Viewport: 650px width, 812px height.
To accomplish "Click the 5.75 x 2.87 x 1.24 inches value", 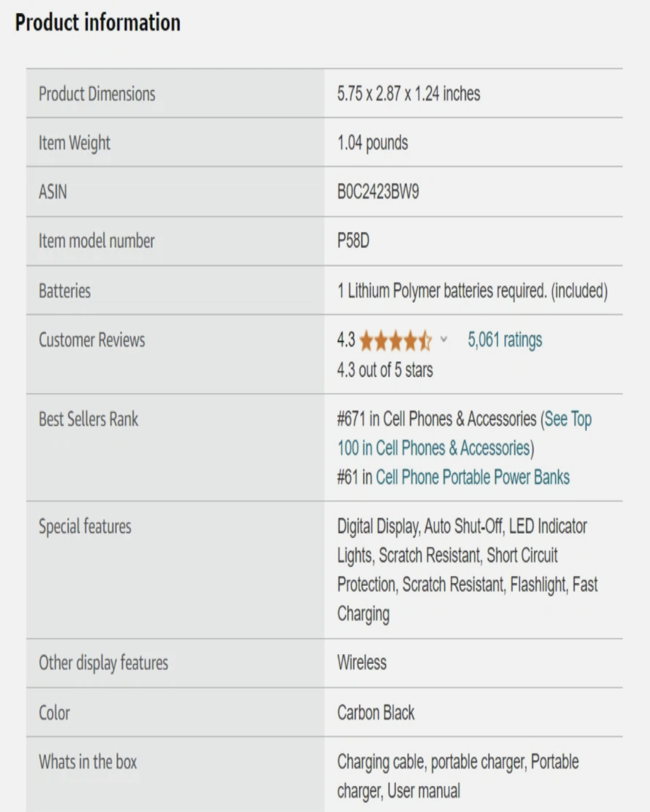I will click(408, 94).
